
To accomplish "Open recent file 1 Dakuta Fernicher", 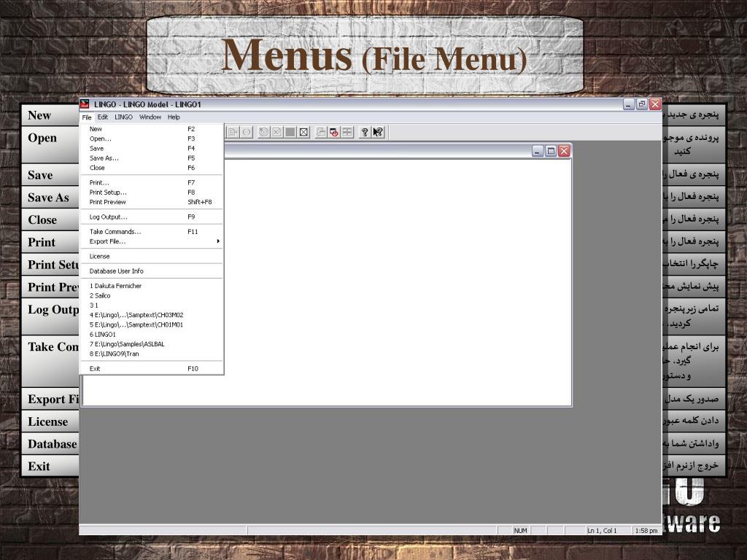I will click(x=152, y=286).
